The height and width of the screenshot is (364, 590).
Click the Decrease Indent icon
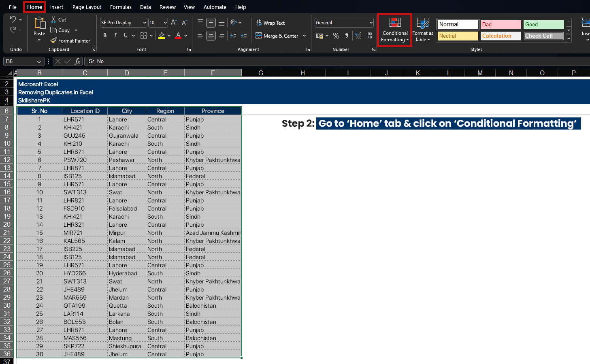233,36
